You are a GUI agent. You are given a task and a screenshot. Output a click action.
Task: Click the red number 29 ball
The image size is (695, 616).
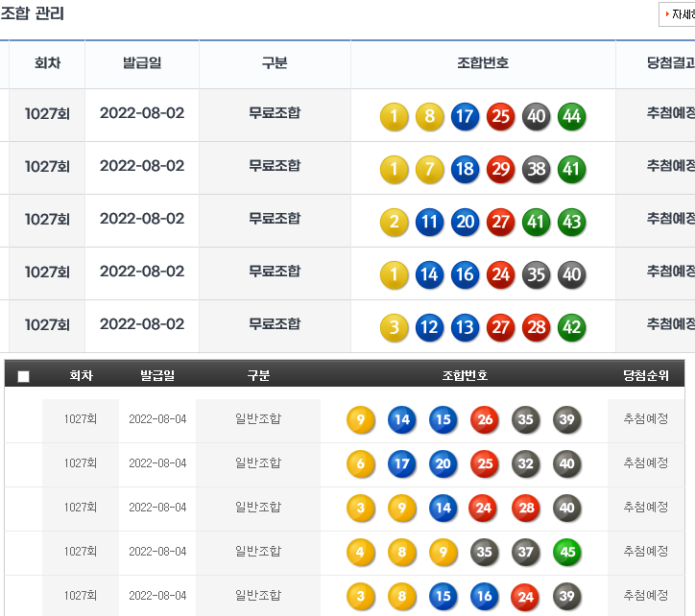(500, 170)
